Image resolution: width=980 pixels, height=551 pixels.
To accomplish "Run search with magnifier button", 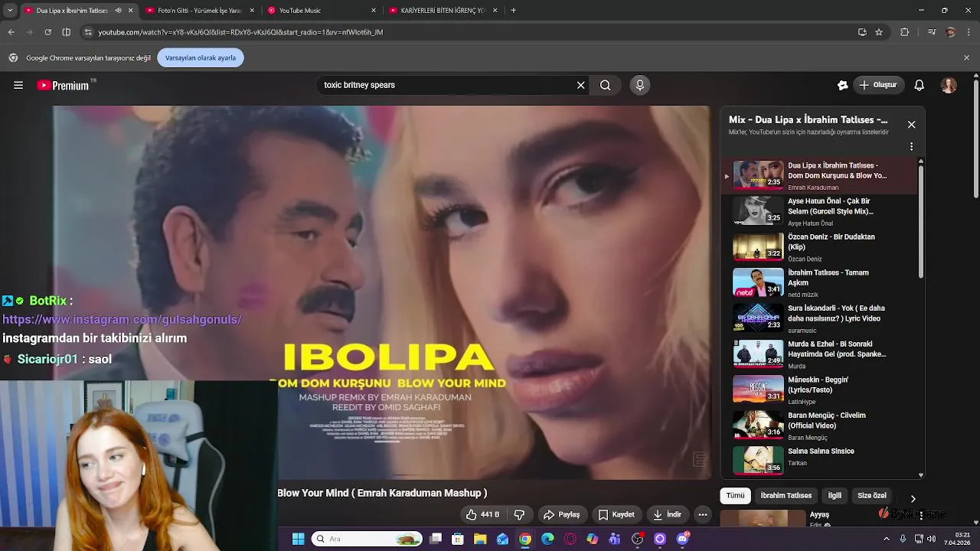I will point(606,86).
